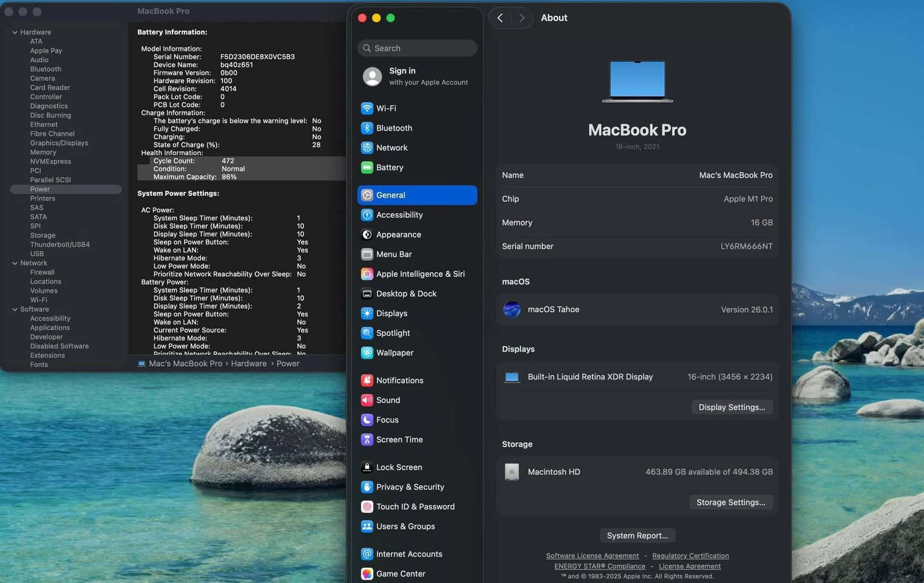This screenshot has width=924, height=583.
Task: Open Apple Intelligence & Siri icon
Action: pyautogui.click(x=367, y=274)
